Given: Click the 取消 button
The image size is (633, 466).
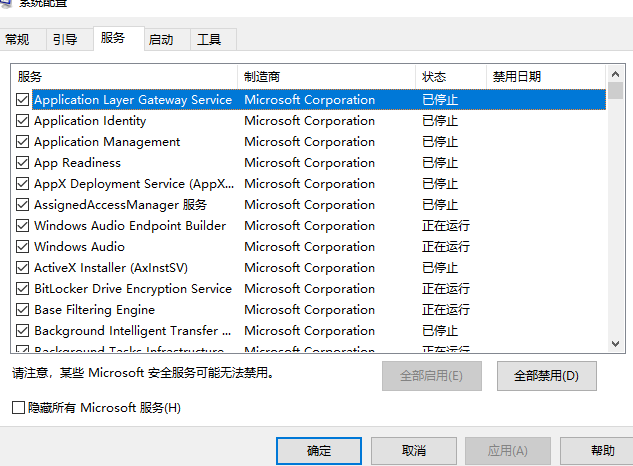Looking at the screenshot, I should (x=413, y=451).
